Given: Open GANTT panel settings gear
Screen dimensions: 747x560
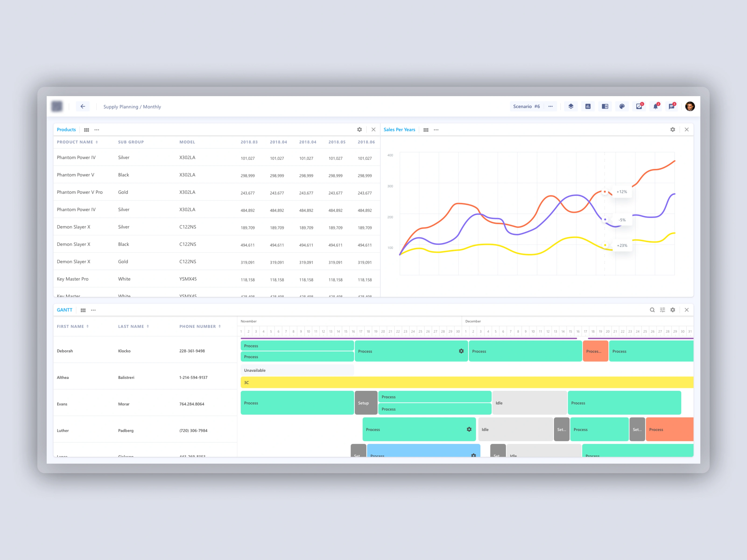Looking at the screenshot, I should coord(673,310).
